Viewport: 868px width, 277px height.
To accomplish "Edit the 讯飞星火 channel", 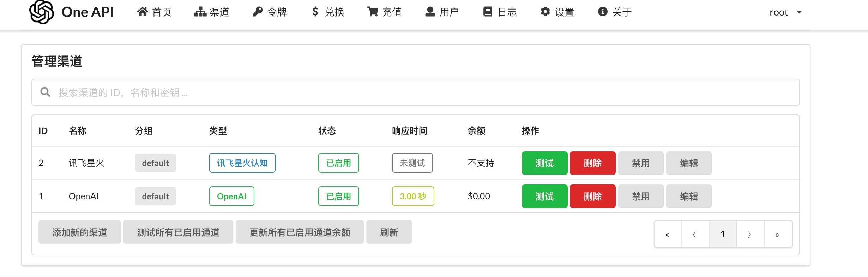I will (689, 163).
